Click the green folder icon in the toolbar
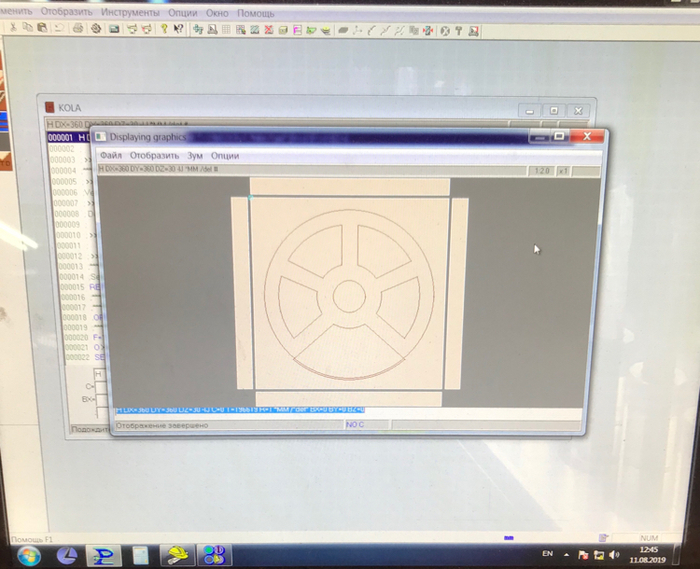 [x=311, y=30]
